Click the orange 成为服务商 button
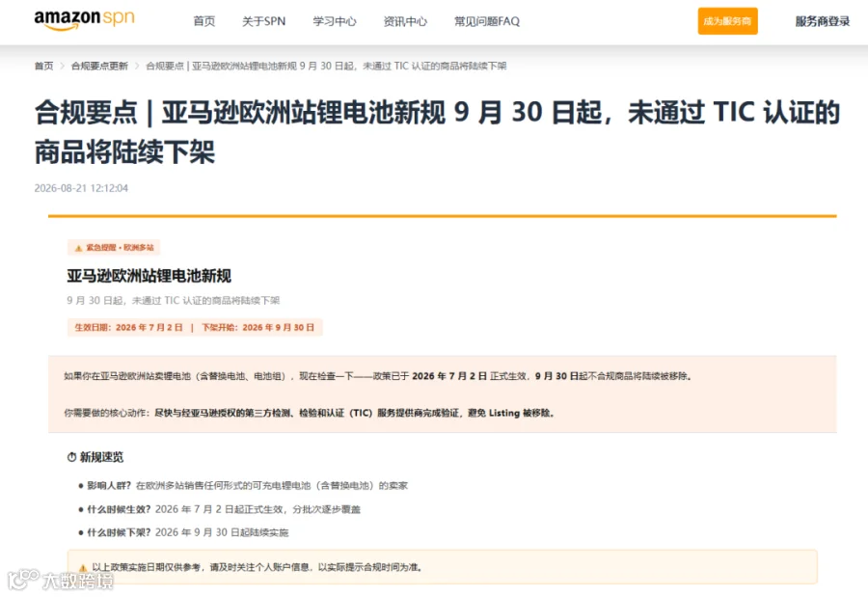Image resolution: width=868 pixels, height=597 pixels. pyautogui.click(x=727, y=21)
